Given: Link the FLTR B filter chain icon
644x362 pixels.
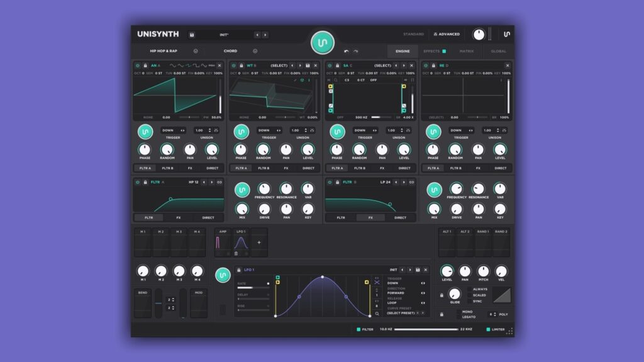Looking at the screenshot, I should click(x=411, y=182).
